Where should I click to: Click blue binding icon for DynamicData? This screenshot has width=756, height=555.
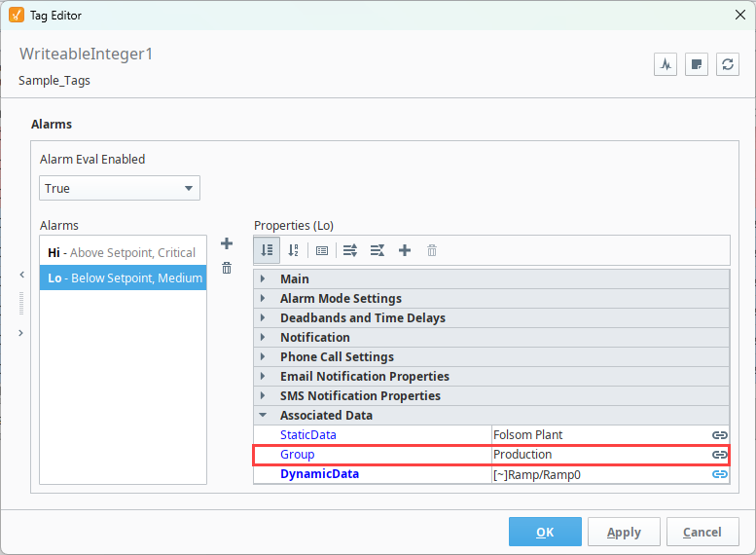(719, 474)
